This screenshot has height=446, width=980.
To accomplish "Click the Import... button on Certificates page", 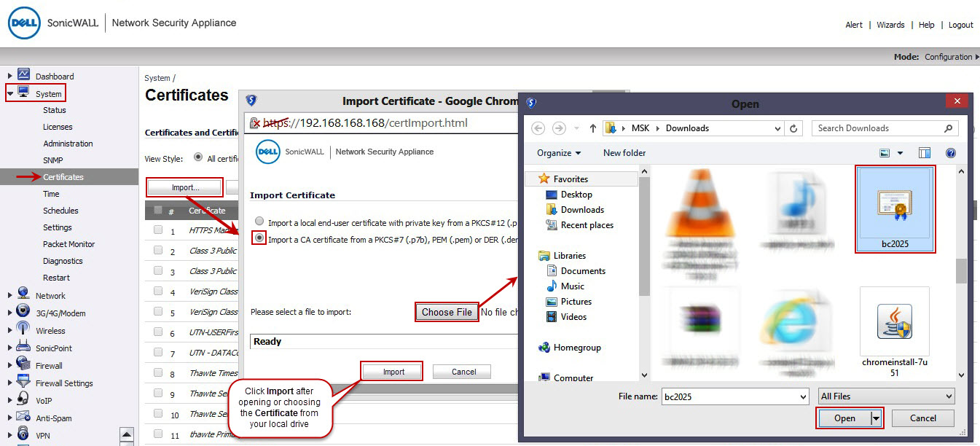I will [x=185, y=187].
